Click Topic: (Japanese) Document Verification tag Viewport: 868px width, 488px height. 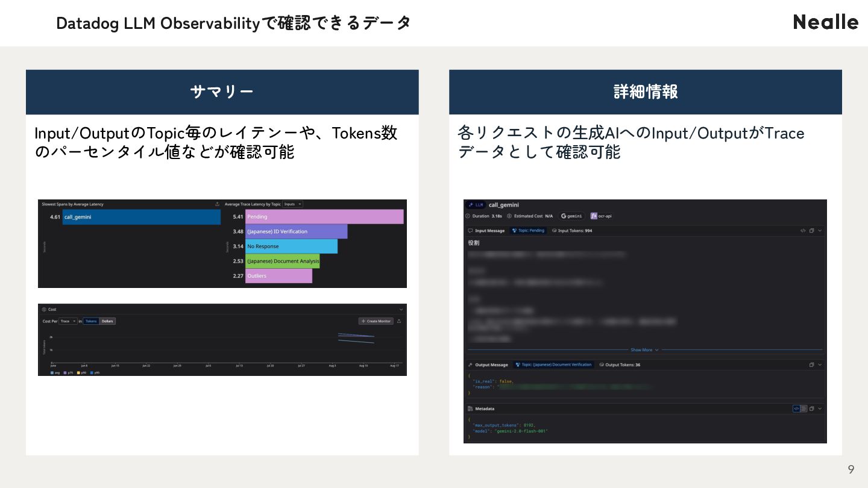pos(554,364)
